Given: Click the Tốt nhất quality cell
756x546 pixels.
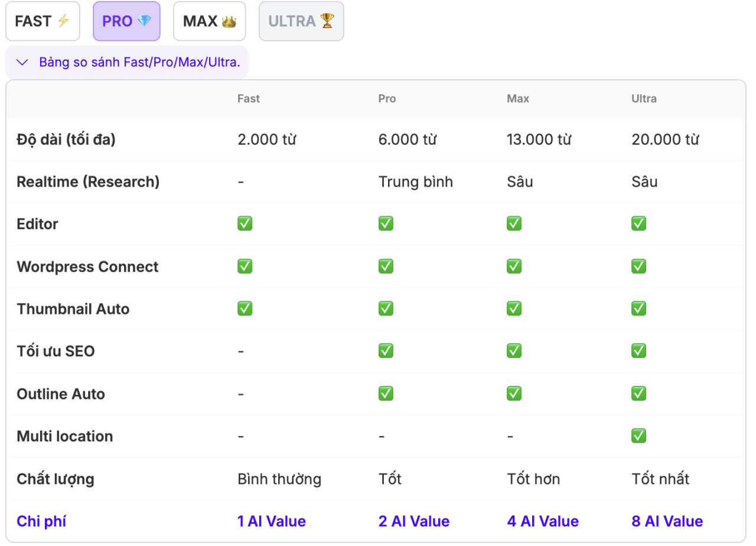Looking at the screenshot, I should (660, 479).
